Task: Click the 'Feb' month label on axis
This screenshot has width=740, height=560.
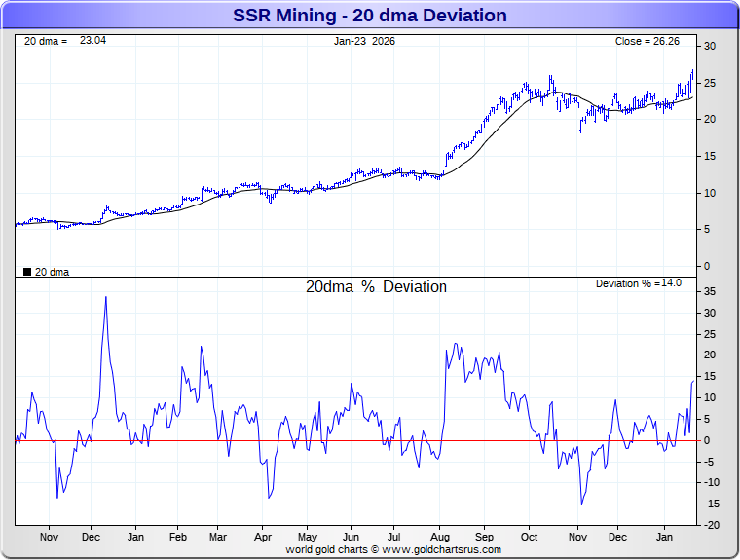Action: (178, 538)
